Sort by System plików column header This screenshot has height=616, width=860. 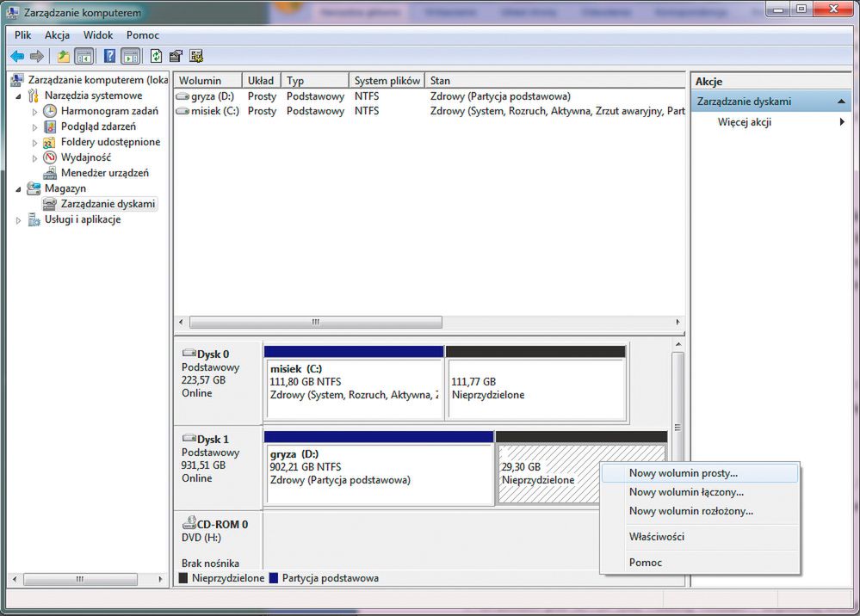tap(387, 81)
